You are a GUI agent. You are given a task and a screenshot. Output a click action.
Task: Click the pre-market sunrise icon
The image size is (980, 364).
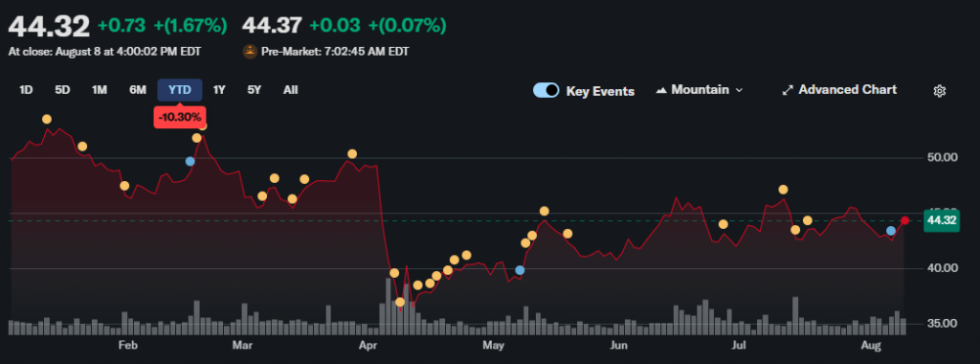250,52
